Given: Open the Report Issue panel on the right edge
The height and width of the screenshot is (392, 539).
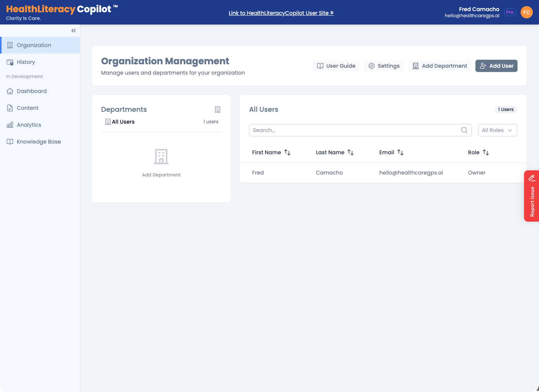Looking at the screenshot, I should [x=532, y=196].
